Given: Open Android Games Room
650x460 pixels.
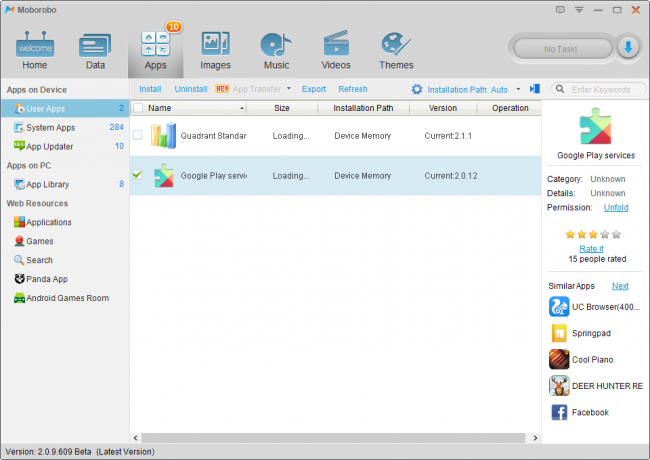Looking at the screenshot, I should tap(61, 298).
